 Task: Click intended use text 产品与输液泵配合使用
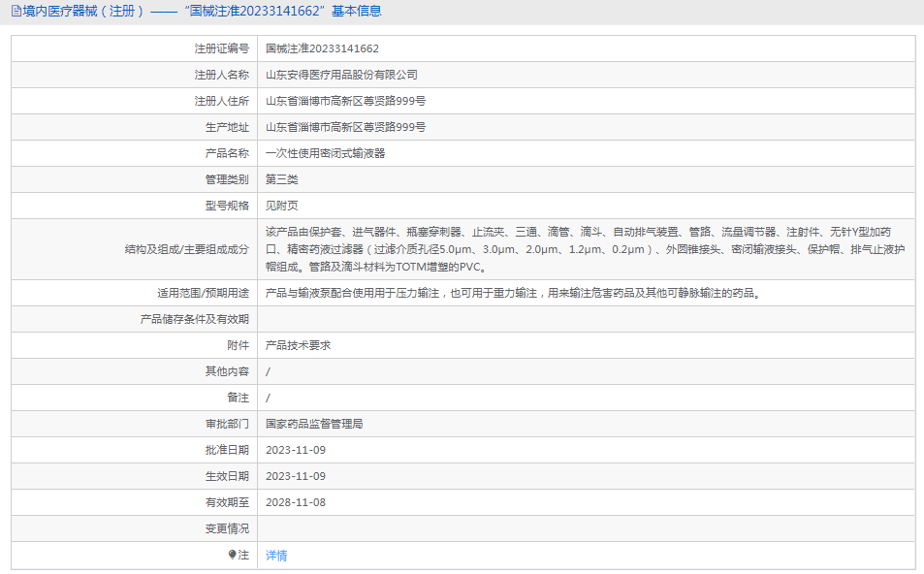click(513, 293)
